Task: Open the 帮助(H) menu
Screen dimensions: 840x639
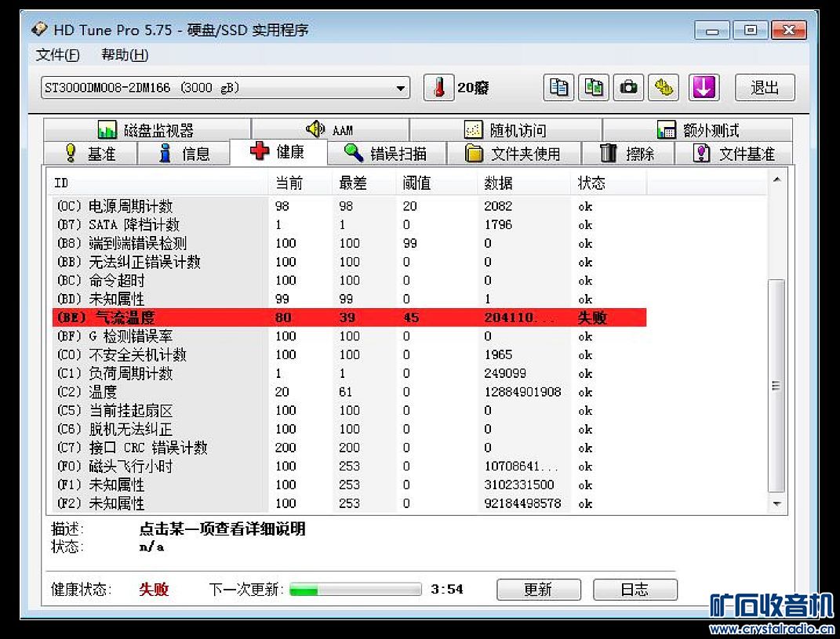Action: coord(125,55)
